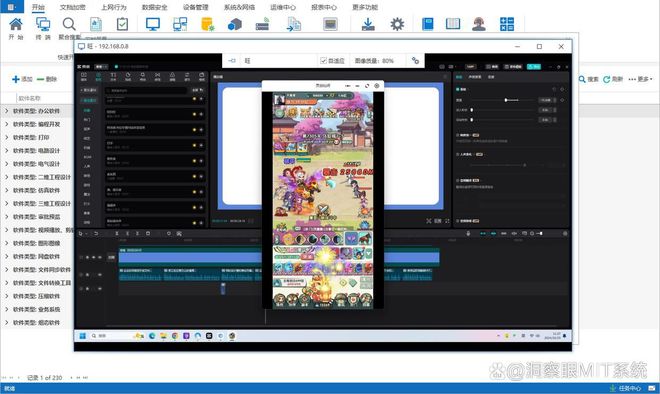Switch to 系统&网络 ribbon tab
The width and height of the screenshot is (660, 394).
[x=239, y=7]
